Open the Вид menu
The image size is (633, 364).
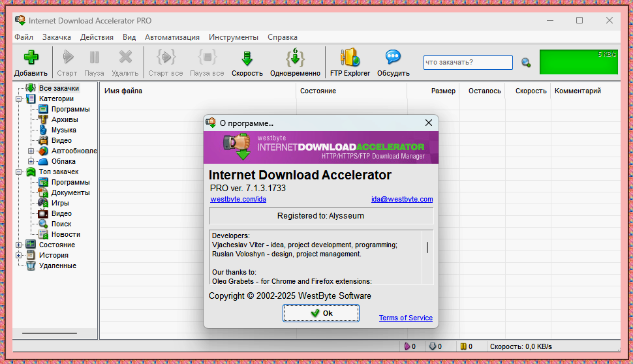129,37
